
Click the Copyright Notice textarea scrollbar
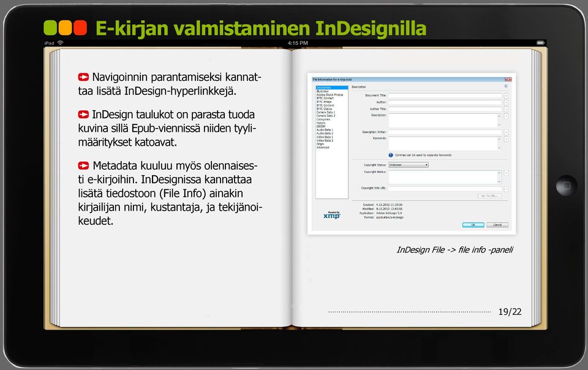point(499,177)
